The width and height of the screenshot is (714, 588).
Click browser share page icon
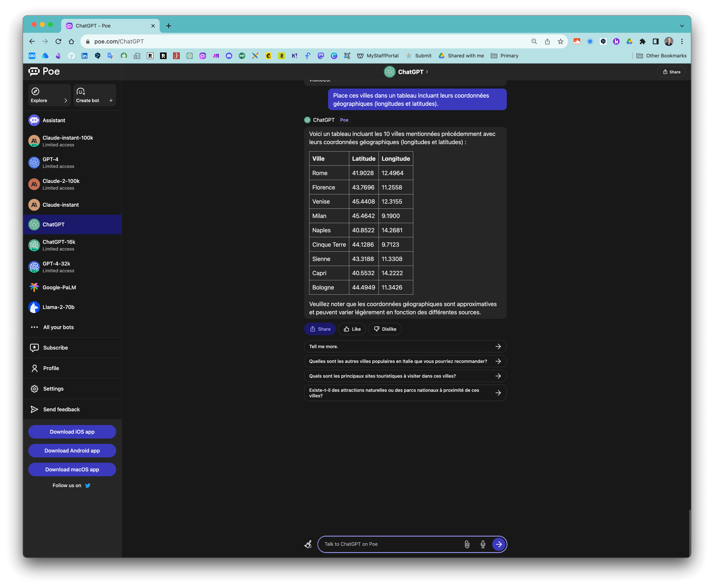click(x=547, y=41)
